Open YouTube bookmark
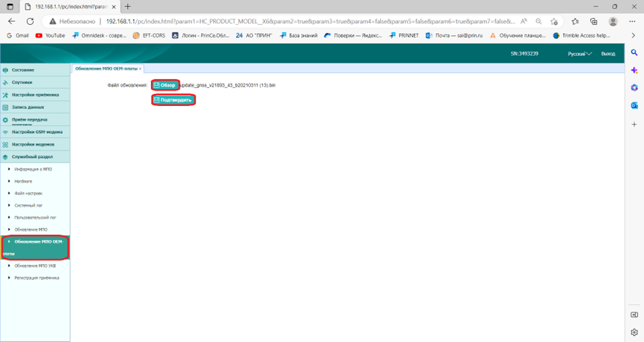The height and width of the screenshot is (342, 644). pos(50,36)
